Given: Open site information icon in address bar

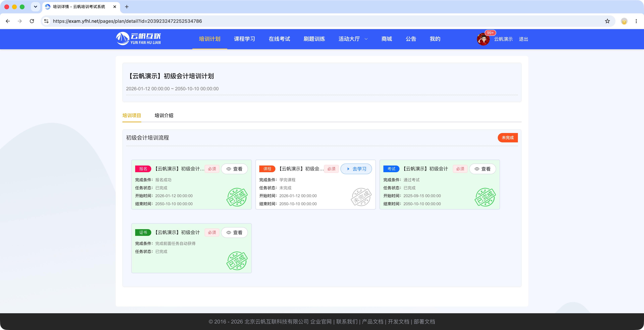Looking at the screenshot, I should click(46, 21).
